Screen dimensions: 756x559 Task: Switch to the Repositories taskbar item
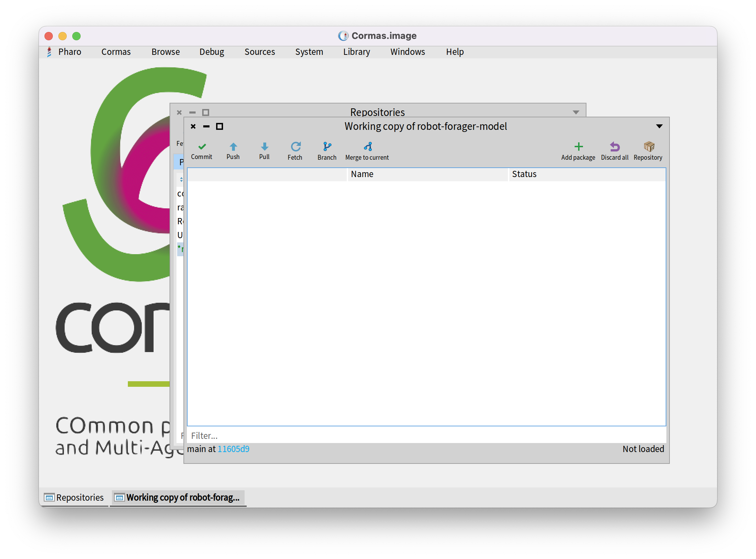click(x=74, y=498)
